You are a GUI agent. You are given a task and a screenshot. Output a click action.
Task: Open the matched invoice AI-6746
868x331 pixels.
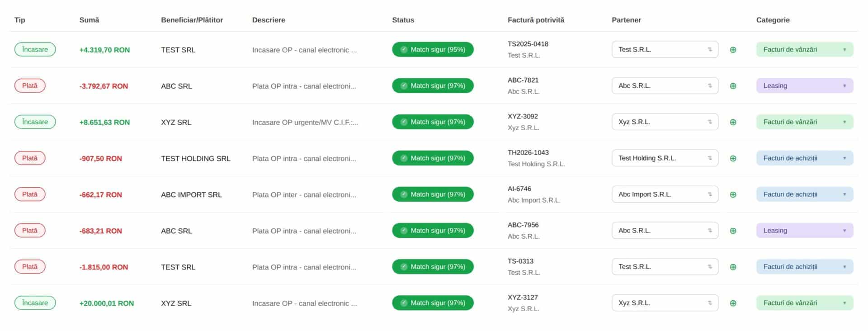pos(519,189)
